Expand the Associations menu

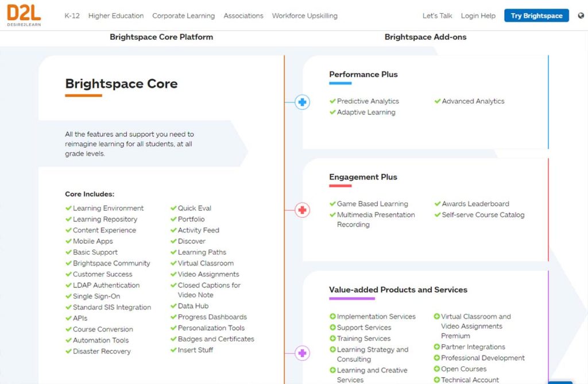tap(243, 16)
